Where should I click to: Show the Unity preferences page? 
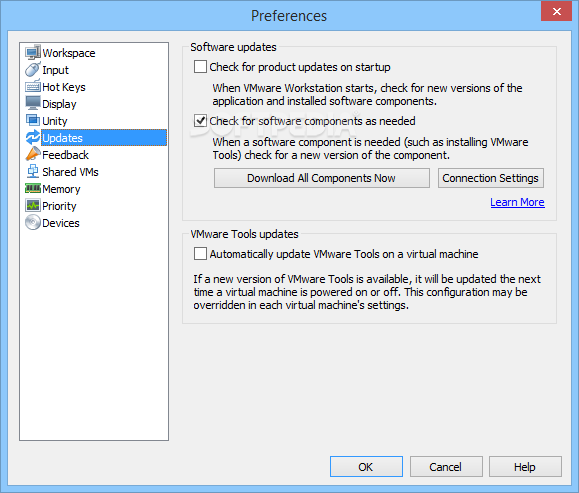pyautogui.click(x=55, y=121)
